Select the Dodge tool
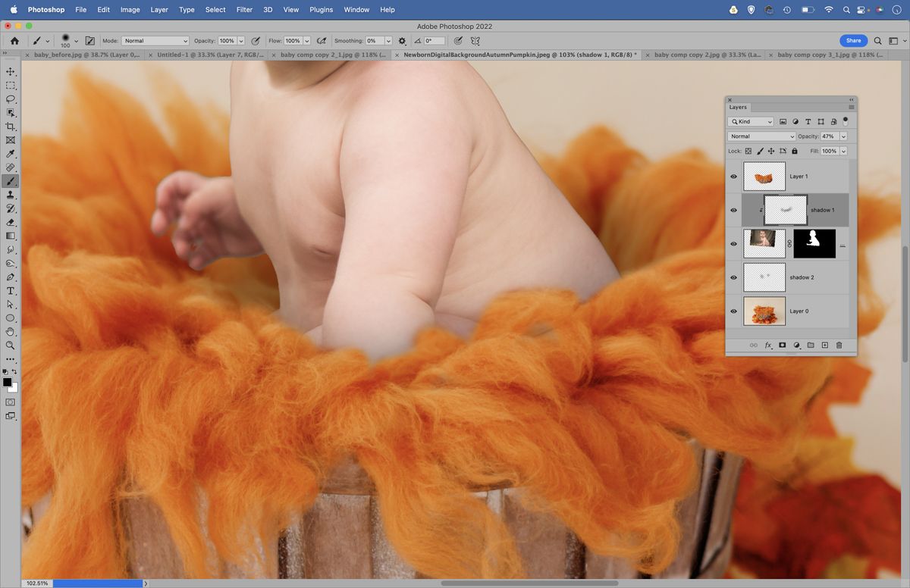The width and height of the screenshot is (910, 588). (x=11, y=263)
